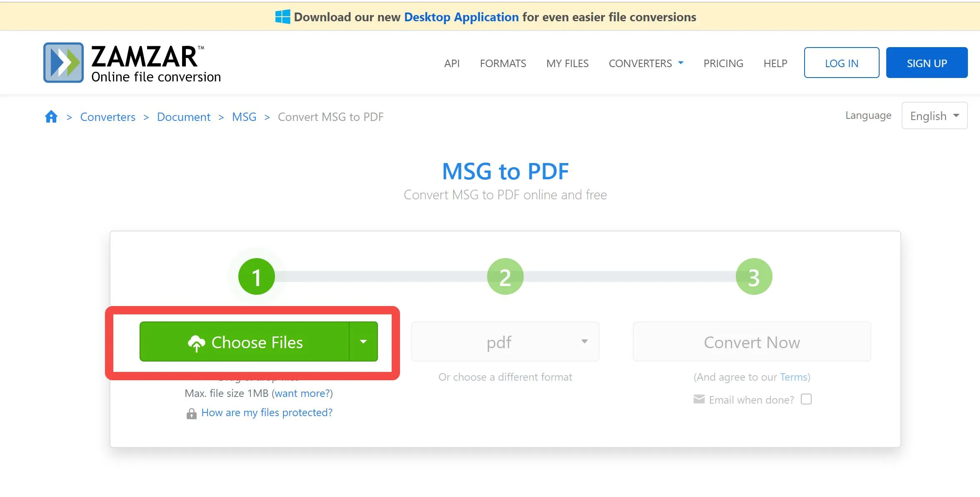Screen dimensions: 980x497
Task: Go to My Files
Action: pyautogui.click(x=567, y=63)
